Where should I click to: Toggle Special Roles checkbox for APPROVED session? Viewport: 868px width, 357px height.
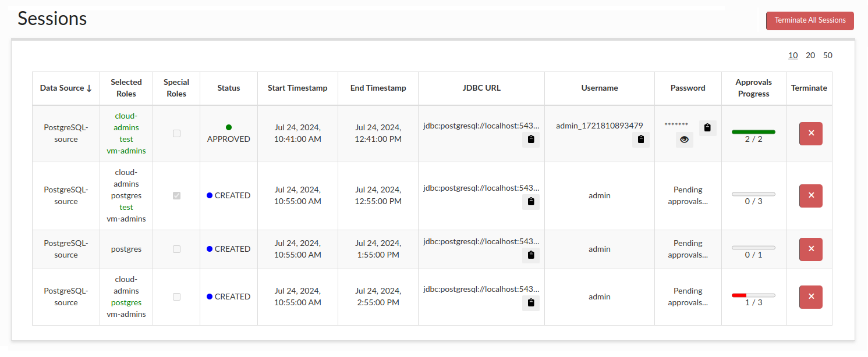[x=176, y=133]
